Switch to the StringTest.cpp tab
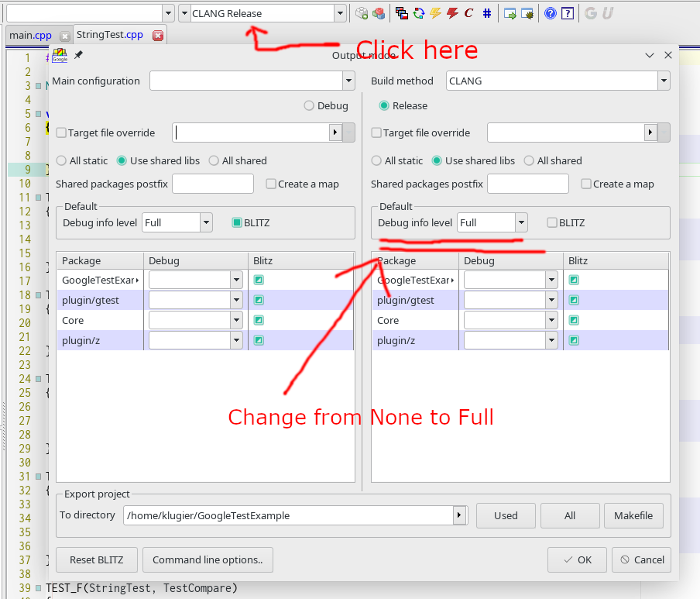Viewport: 700px width, 599px height. coord(109,35)
